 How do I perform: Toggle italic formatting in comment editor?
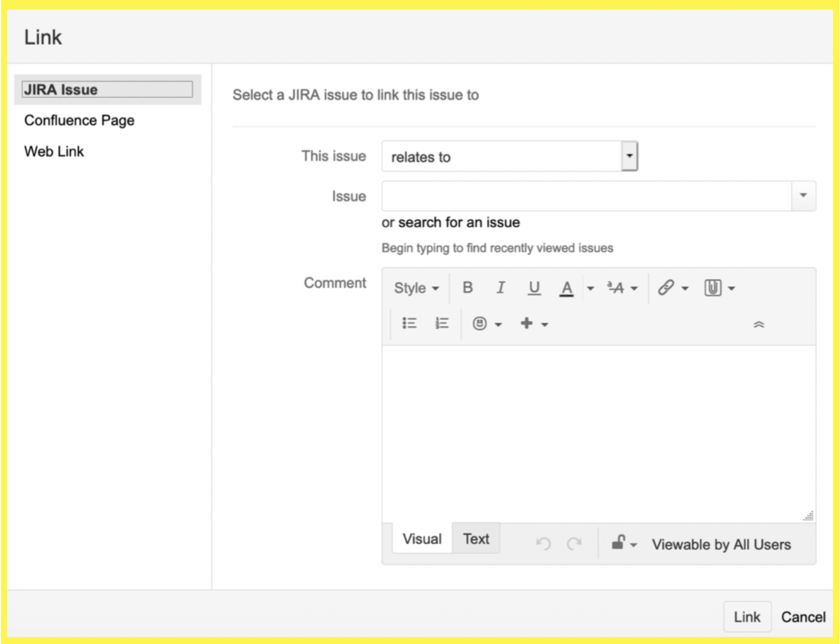(x=500, y=288)
